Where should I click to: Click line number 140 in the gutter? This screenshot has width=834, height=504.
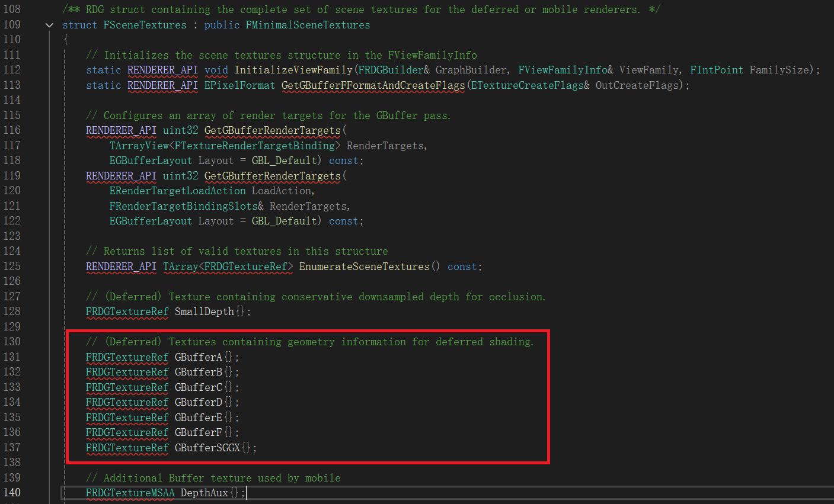point(12,493)
